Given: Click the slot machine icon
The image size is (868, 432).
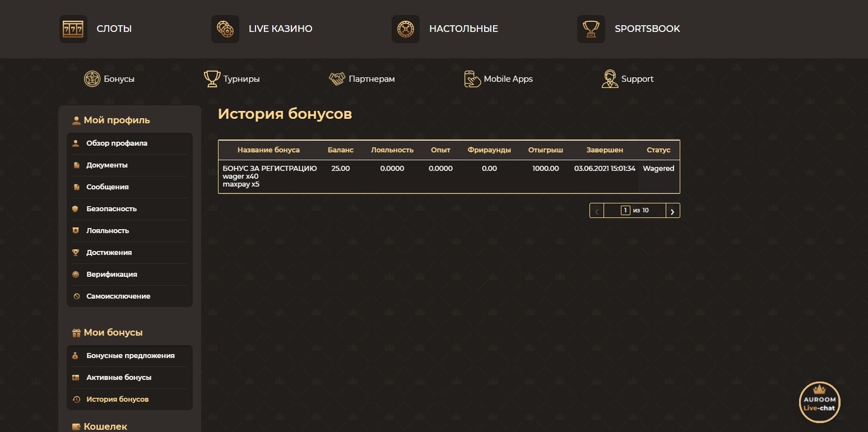Looking at the screenshot, I should click(x=73, y=29).
